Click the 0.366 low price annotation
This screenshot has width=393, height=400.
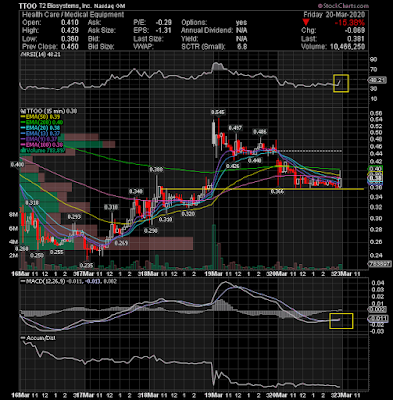tap(277, 192)
